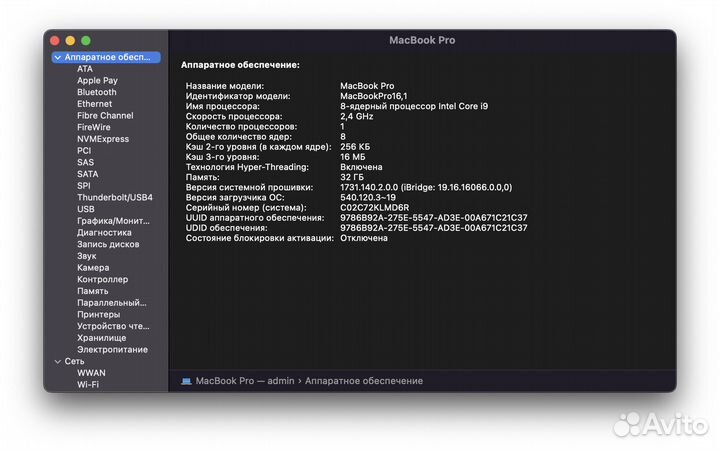This screenshot has height=450, width=720.
Task: Click the 2,4 GHz processor speed value
Action: [356, 117]
